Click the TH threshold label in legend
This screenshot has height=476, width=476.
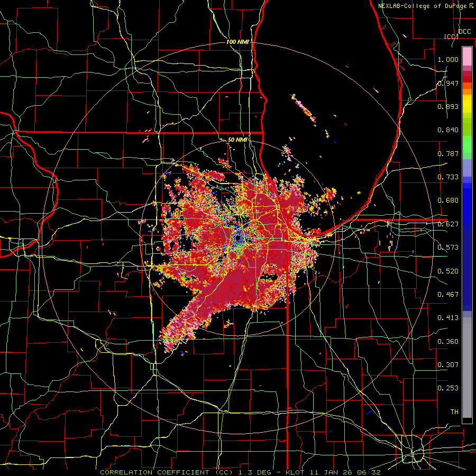[x=454, y=412]
